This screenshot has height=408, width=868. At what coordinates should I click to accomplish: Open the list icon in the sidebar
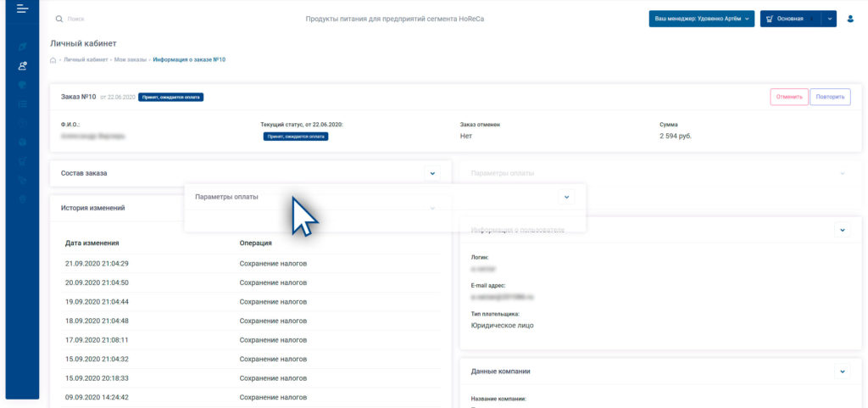[22, 103]
